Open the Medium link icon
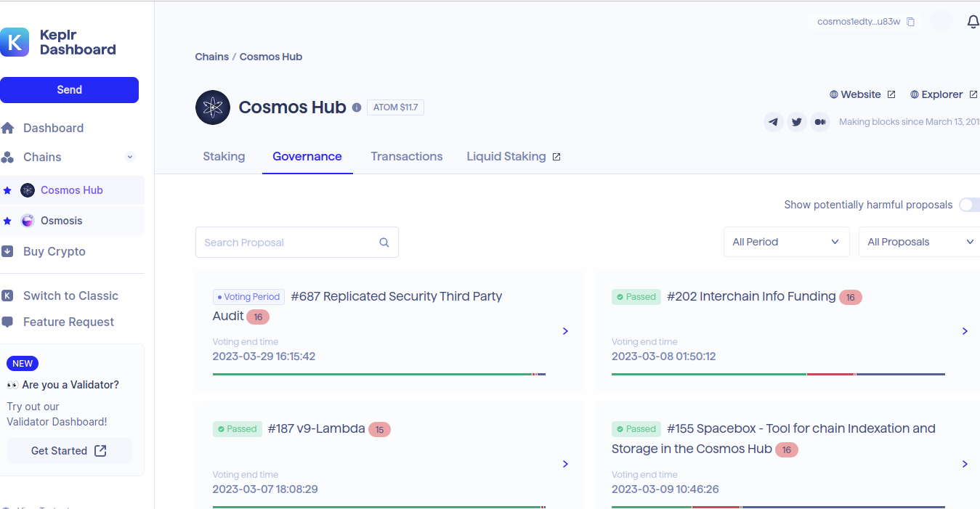Screen dimensions: 980x509 click(x=820, y=122)
